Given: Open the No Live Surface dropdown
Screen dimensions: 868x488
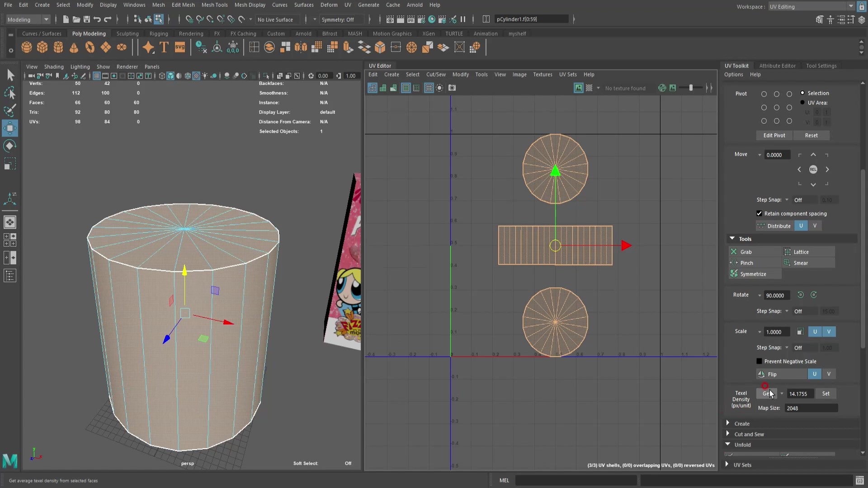Looking at the screenshot, I should coord(278,19).
